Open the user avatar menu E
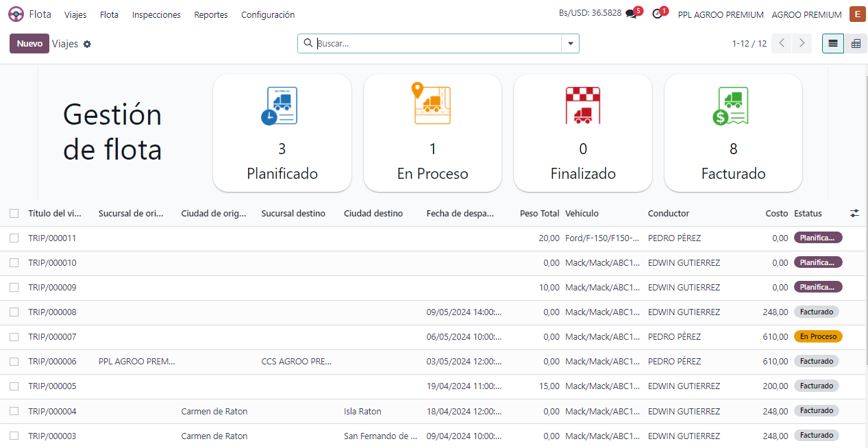The height and width of the screenshot is (448, 868). pyautogui.click(x=857, y=14)
